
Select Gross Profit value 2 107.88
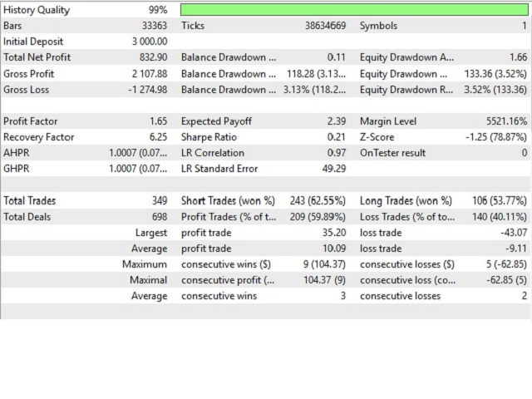coord(150,74)
